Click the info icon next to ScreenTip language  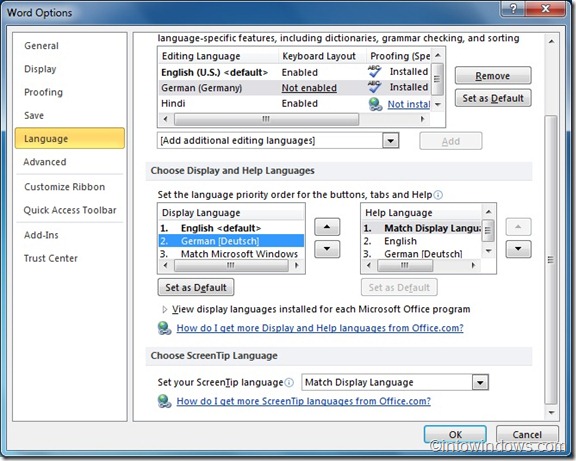tap(289, 382)
